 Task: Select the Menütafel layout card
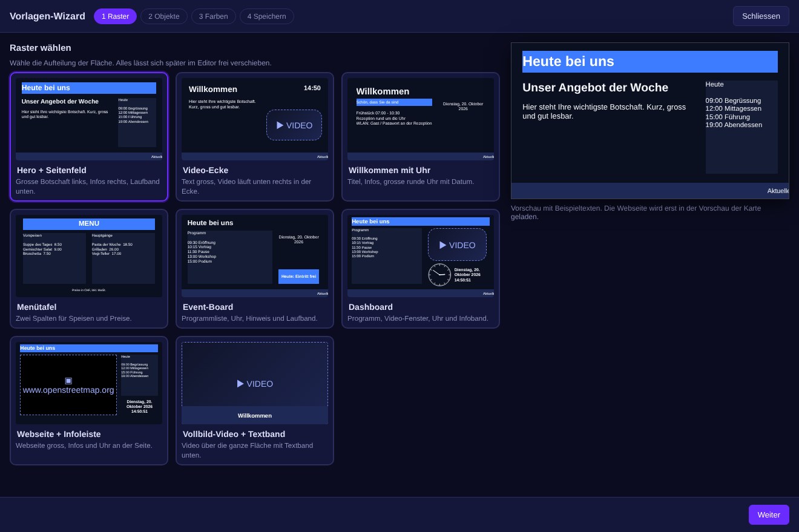click(x=89, y=269)
